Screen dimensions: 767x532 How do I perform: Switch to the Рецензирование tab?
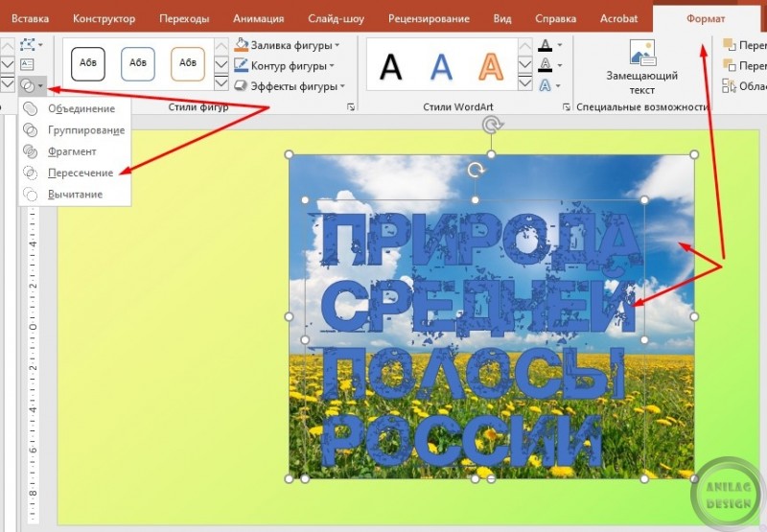pos(429,18)
